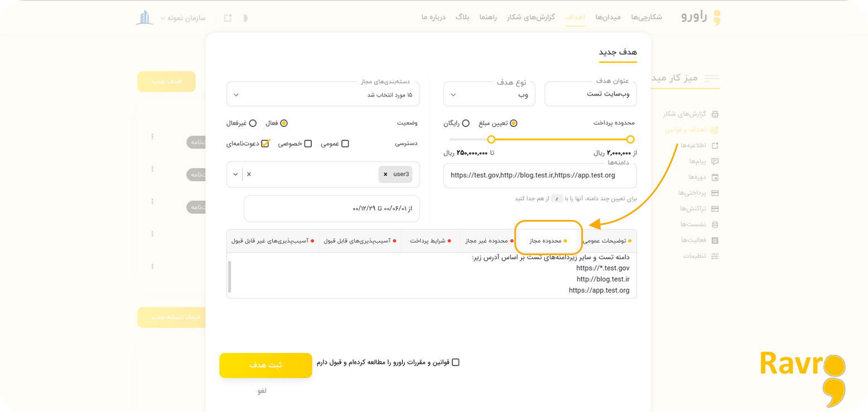The image size is (868, 412).
Task: Click the لغو cancel link
Action: [262, 391]
